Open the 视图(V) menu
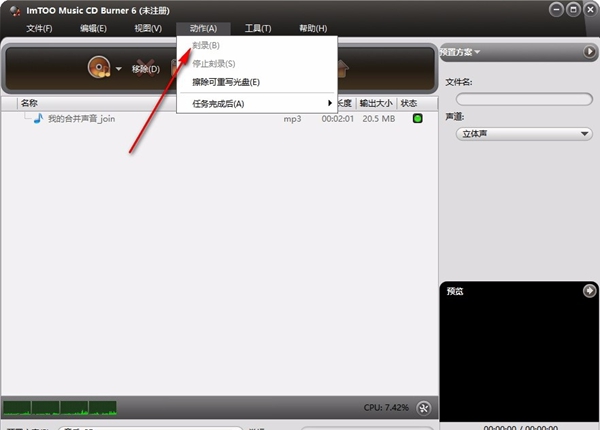 point(148,28)
